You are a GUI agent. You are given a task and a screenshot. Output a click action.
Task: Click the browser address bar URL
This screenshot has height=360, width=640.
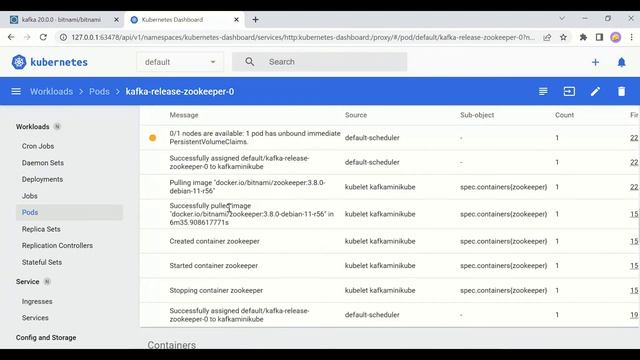click(x=302, y=37)
